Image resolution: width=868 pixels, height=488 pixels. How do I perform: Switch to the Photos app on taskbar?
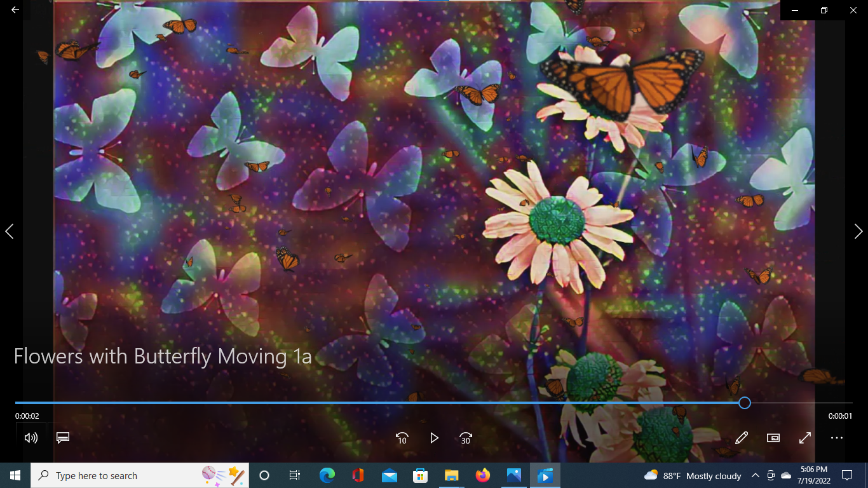tap(513, 475)
